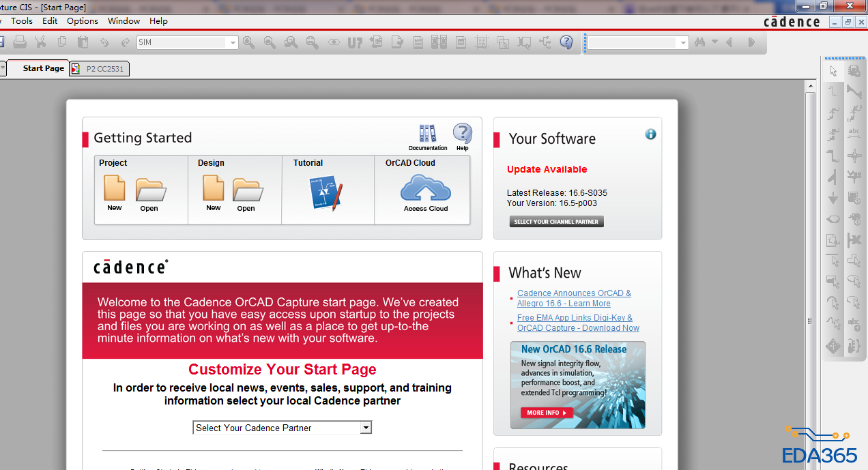Open Cadence Announces OrCAD & Allegro 16.6 link

pos(574,298)
